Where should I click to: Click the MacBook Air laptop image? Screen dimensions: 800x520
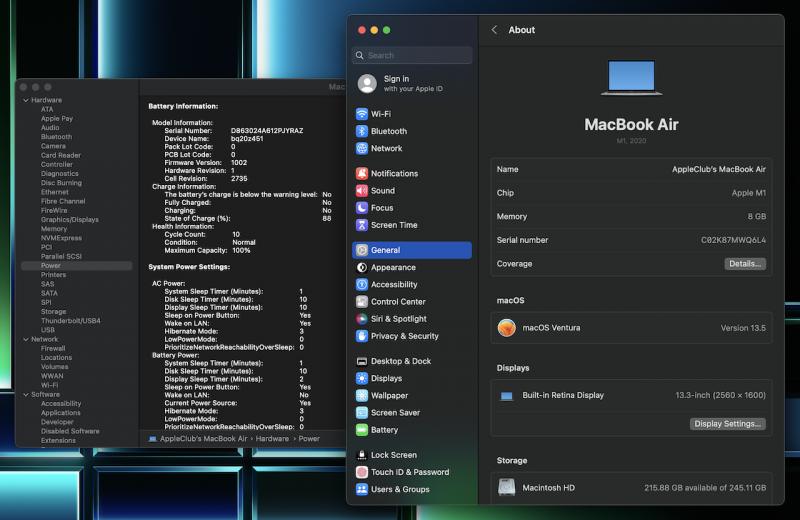point(631,78)
